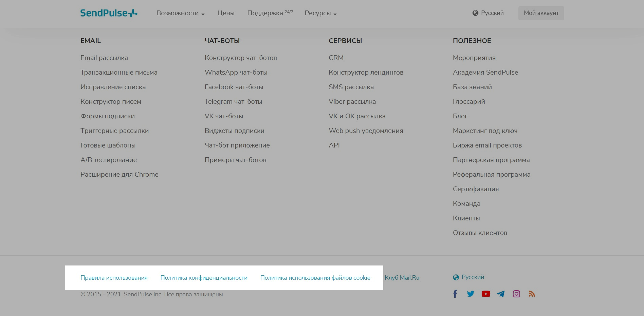
Task: Open the Клиенты link
Action: pyautogui.click(x=466, y=218)
